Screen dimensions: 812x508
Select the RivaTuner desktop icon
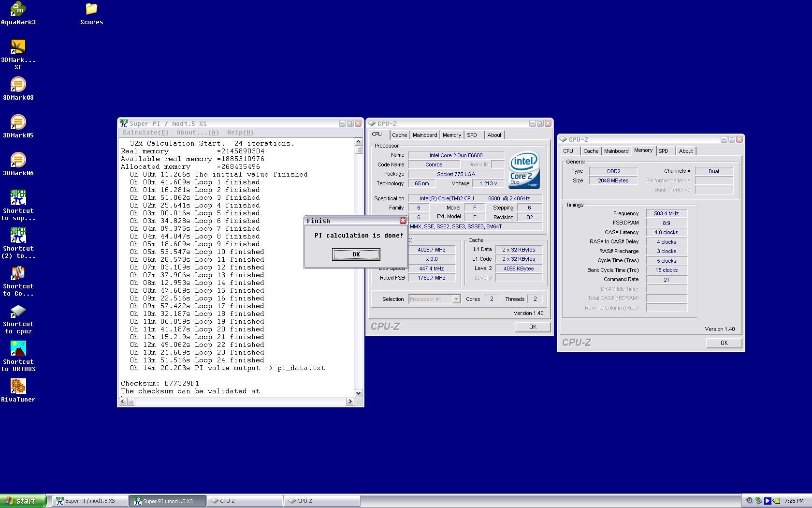point(18,390)
